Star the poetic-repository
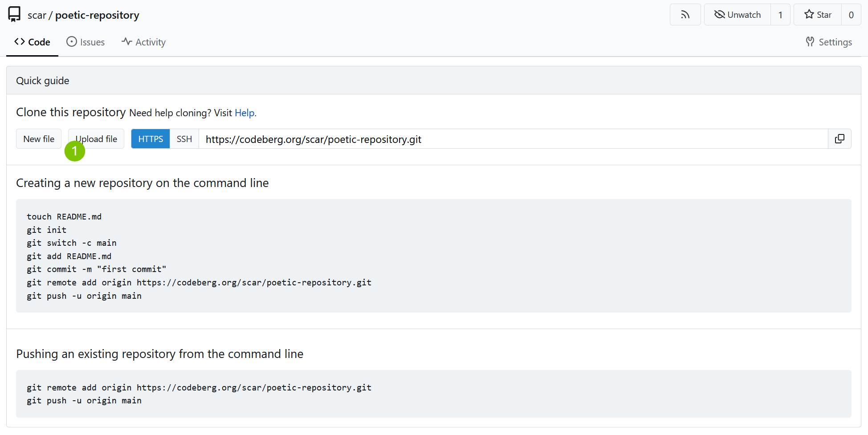 [818, 15]
